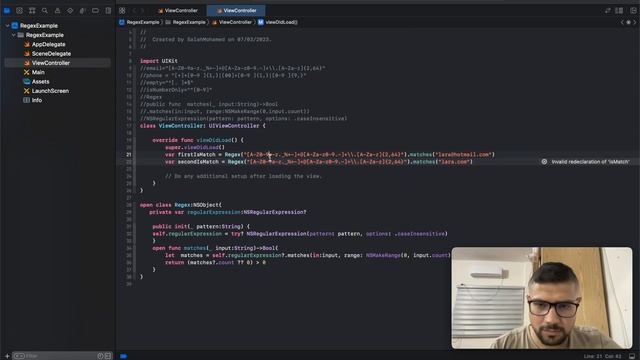
Task: Click 'import UIKit' line
Action: click(x=159, y=61)
